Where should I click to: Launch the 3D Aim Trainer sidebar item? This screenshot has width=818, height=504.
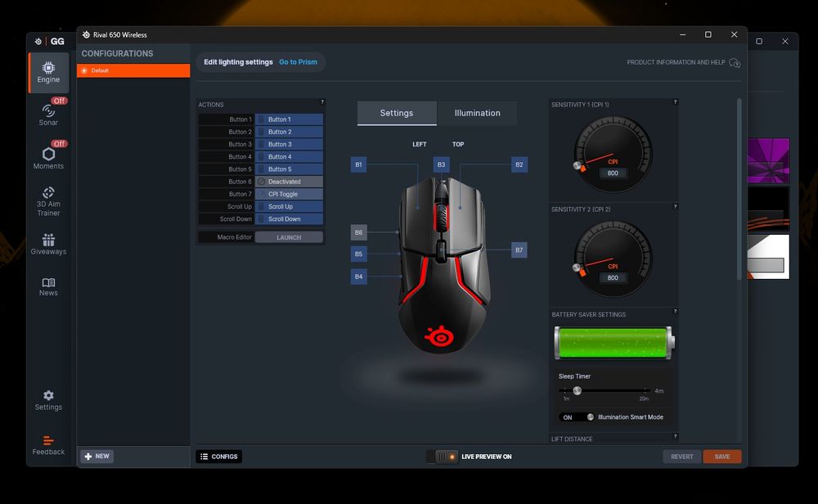click(48, 201)
